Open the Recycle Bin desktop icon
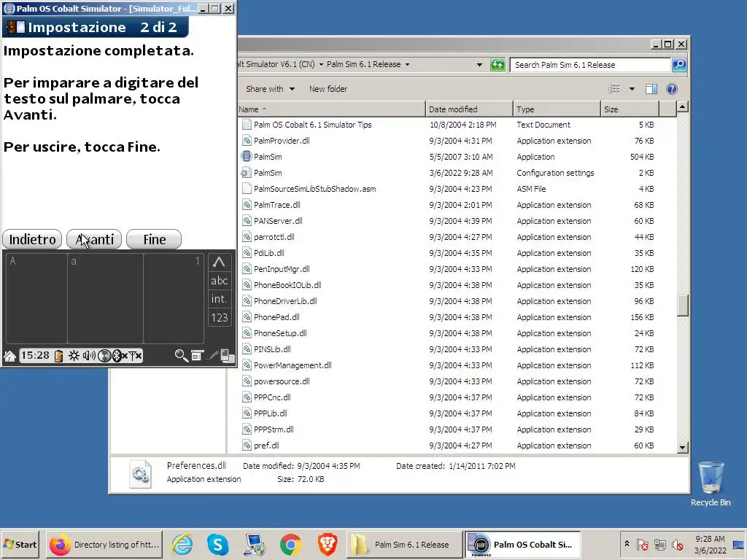This screenshot has height=560, width=747. [x=711, y=483]
